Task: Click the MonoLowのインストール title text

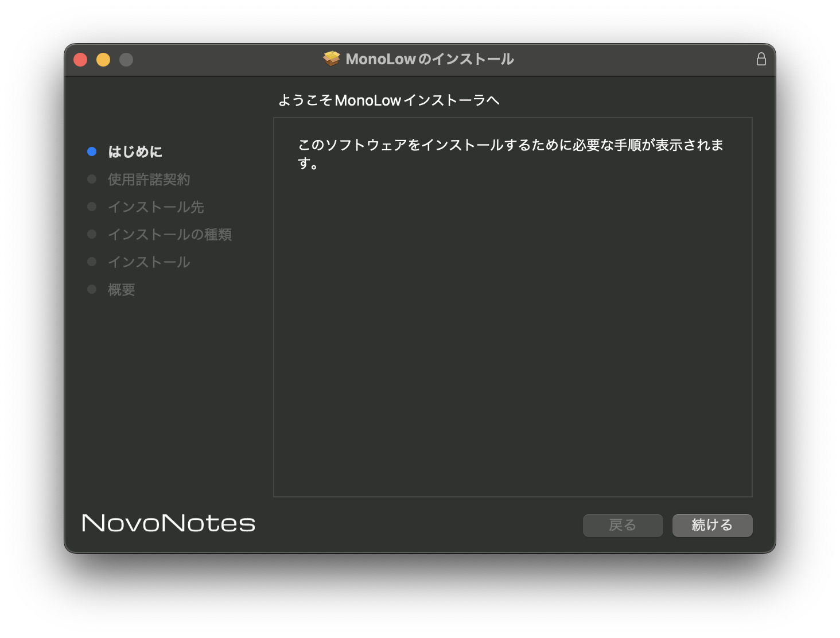Action: [x=430, y=58]
